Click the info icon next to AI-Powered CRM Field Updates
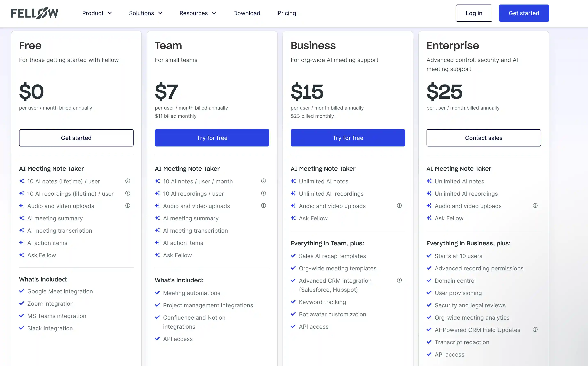Screen dimensions: 588x366 point(535,329)
